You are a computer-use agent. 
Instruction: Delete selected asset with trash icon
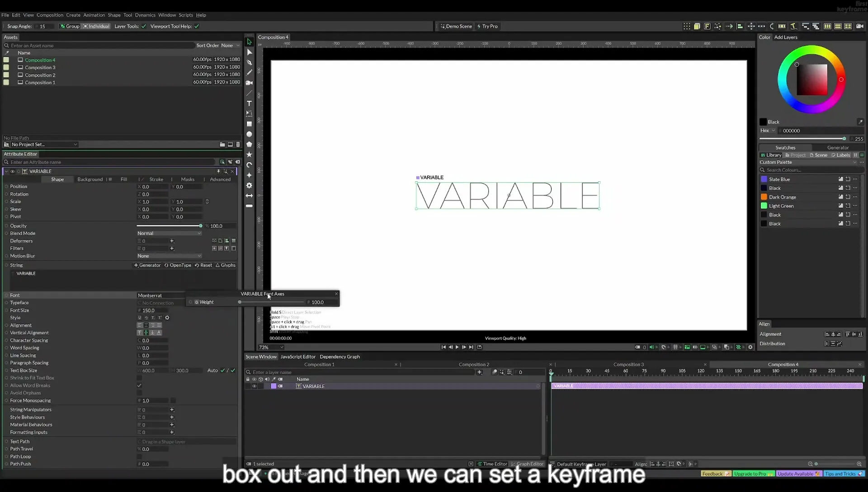238,145
